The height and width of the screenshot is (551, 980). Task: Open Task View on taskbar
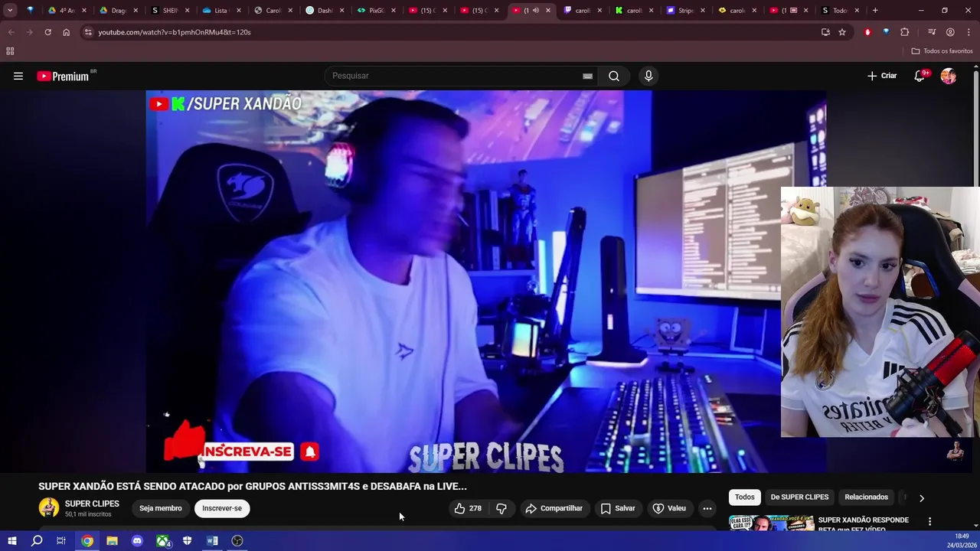(61, 541)
